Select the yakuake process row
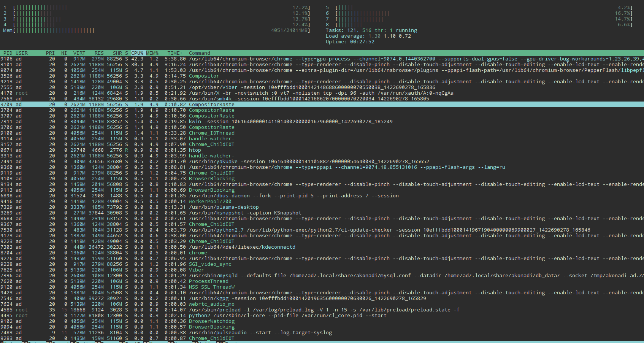This screenshot has height=343, width=644. (x=322, y=162)
